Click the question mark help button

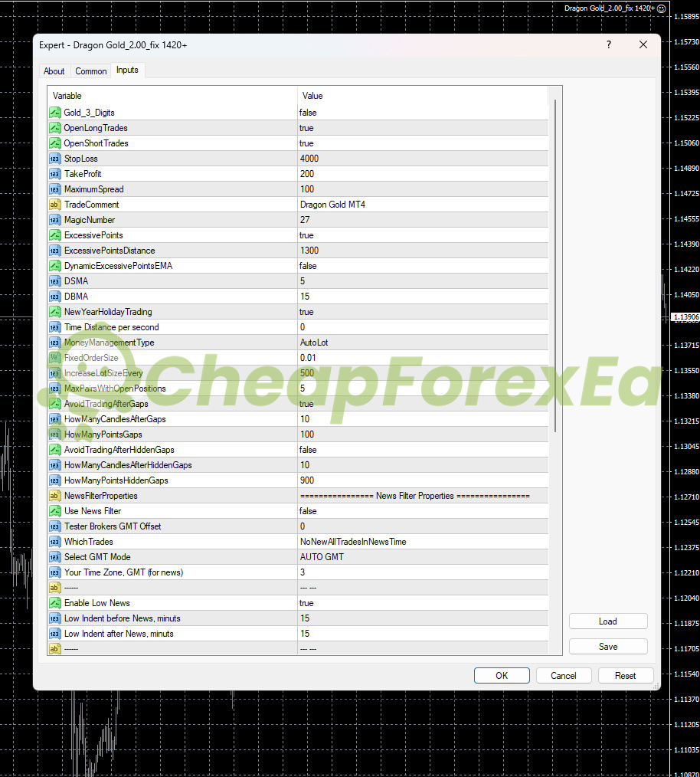(x=609, y=45)
